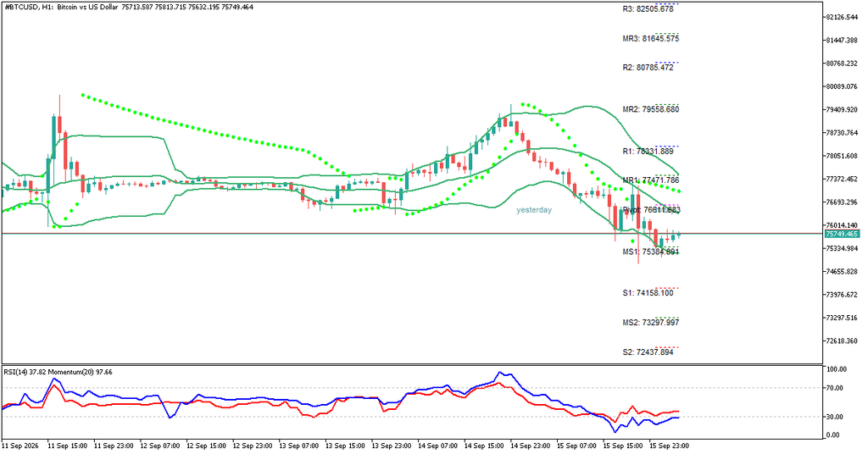Click price axis value 78051.608
The height and width of the screenshot is (454, 868).
pos(842,156)
